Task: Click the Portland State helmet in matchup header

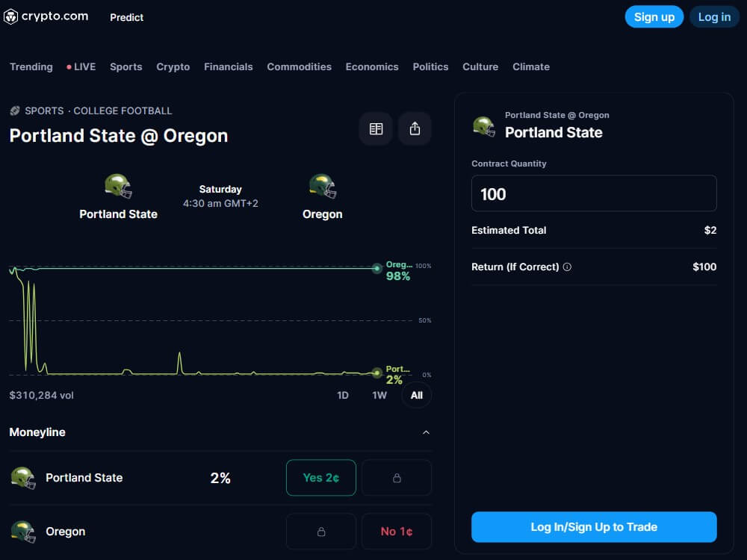Action: [x=118, y=186]
